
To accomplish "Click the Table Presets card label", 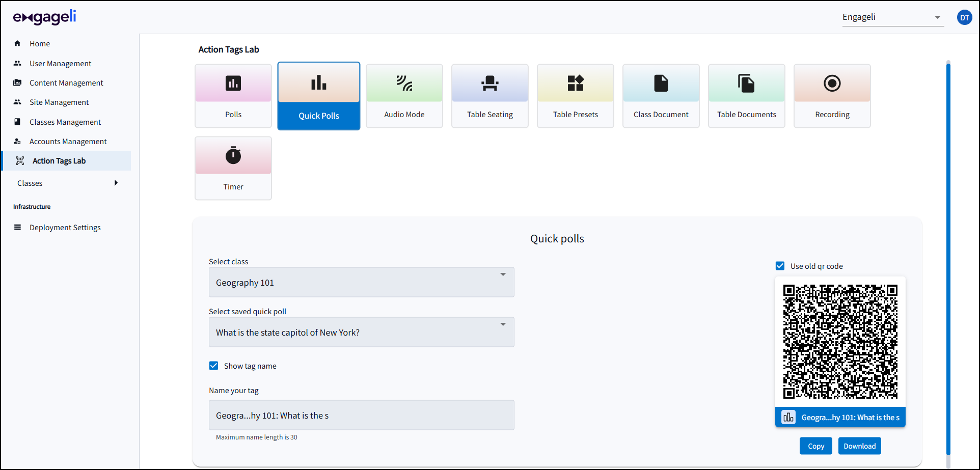I will [576, 115].
